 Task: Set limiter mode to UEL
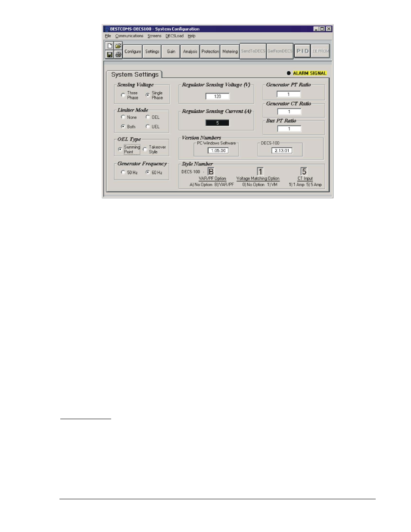[153, 127]
